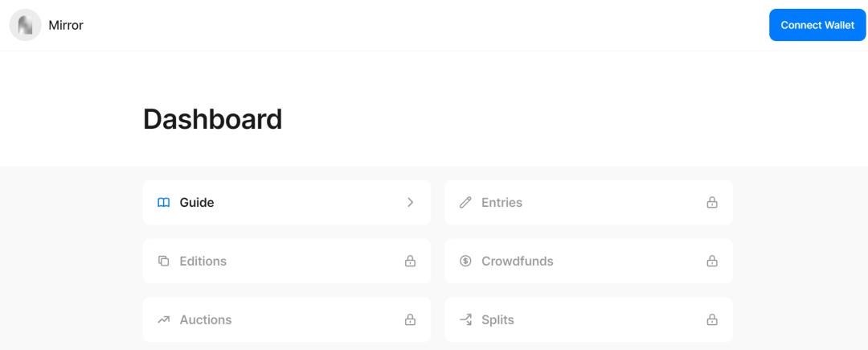
Task: Open the Guide card
Action: point(286,203)
